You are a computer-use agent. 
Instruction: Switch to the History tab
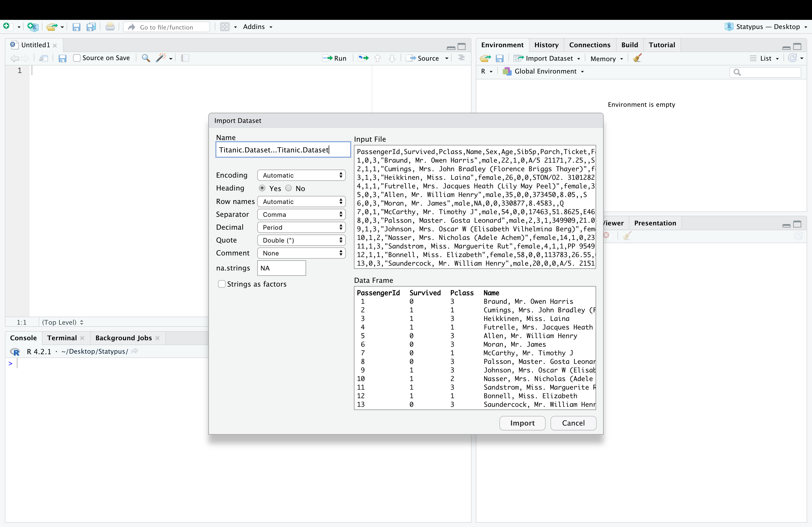tap(546, 45)
